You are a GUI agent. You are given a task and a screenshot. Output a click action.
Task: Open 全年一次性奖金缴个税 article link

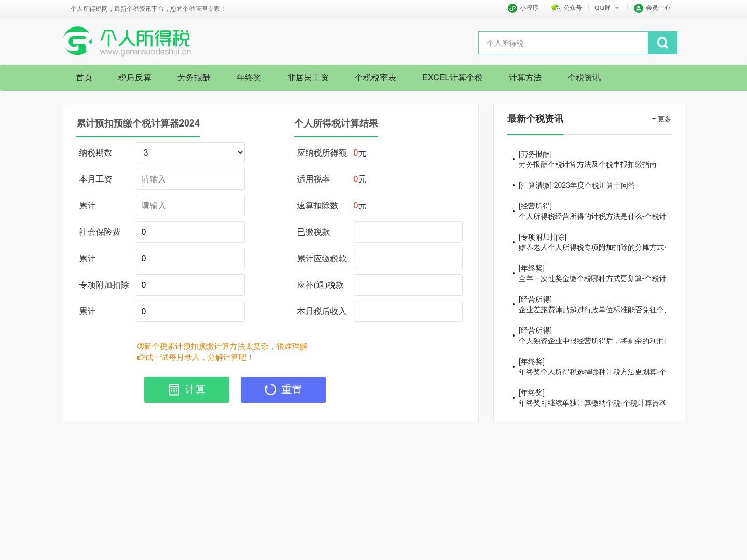(x=592, y=279)
